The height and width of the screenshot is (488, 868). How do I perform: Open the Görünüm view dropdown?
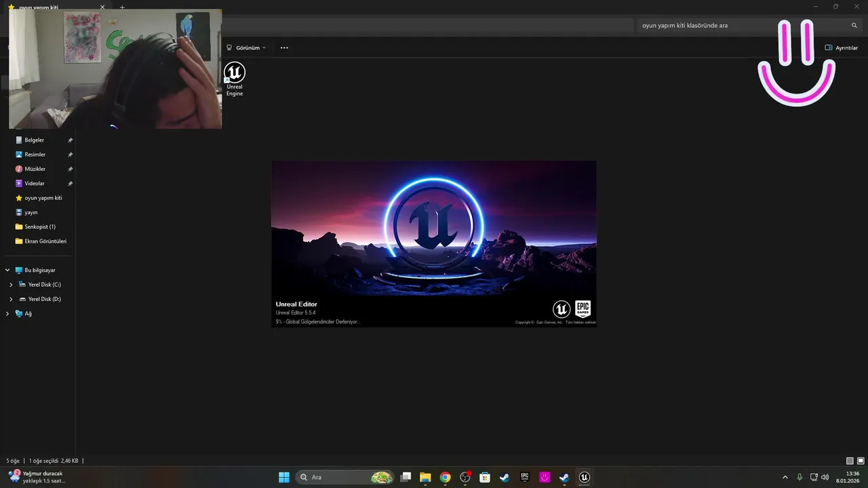pyautogui.click(x=245, y=47)
